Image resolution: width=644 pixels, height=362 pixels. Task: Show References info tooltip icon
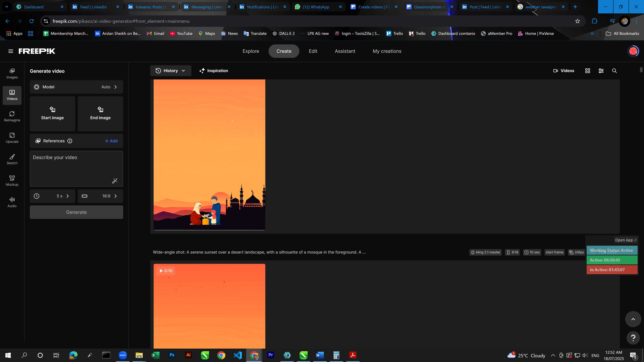(70, 141)
